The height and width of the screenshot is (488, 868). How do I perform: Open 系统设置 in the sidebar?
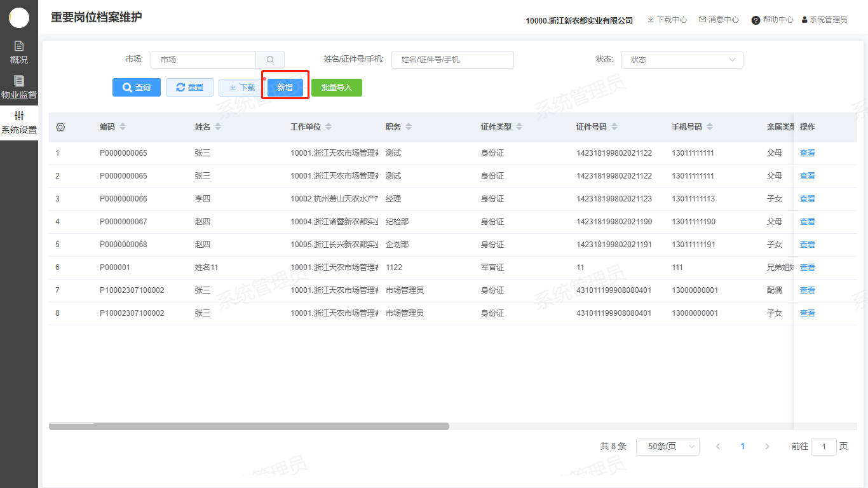coord(19,123)
